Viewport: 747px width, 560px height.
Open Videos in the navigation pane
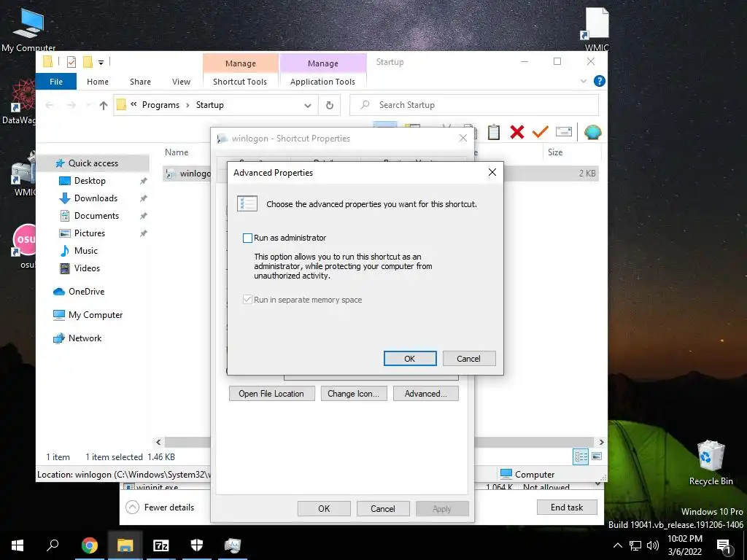point(88,268)
